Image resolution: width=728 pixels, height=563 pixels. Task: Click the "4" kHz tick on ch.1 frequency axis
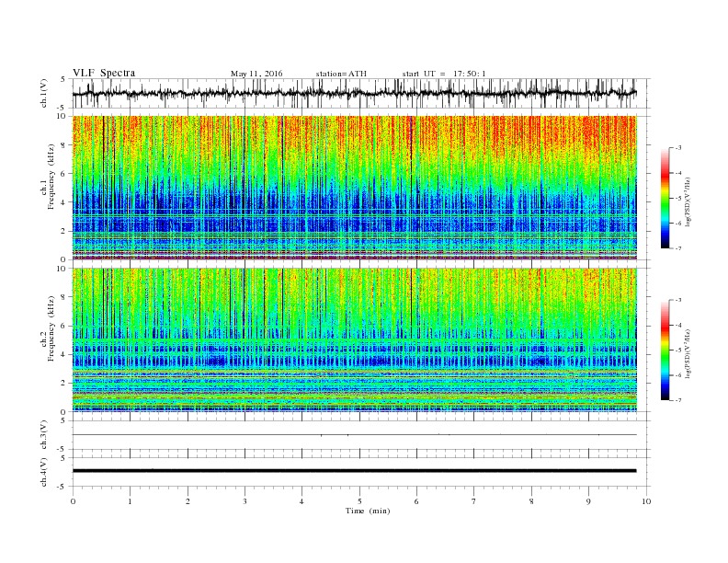(x=64, y=202)
